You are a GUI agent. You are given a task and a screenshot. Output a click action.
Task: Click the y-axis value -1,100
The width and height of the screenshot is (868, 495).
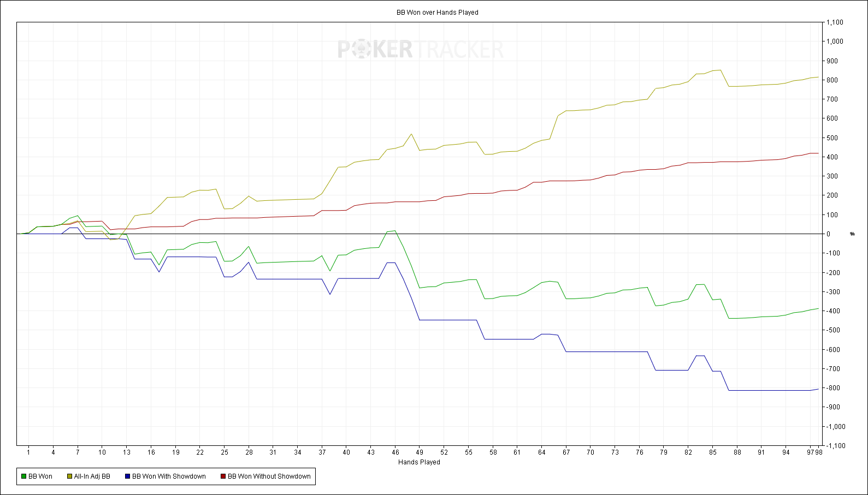point(836,446)
